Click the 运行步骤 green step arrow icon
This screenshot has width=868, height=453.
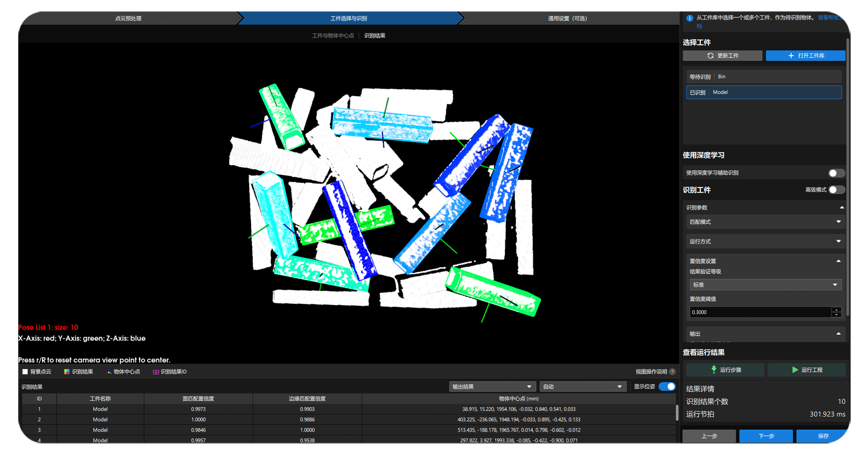tap(714, 370)
